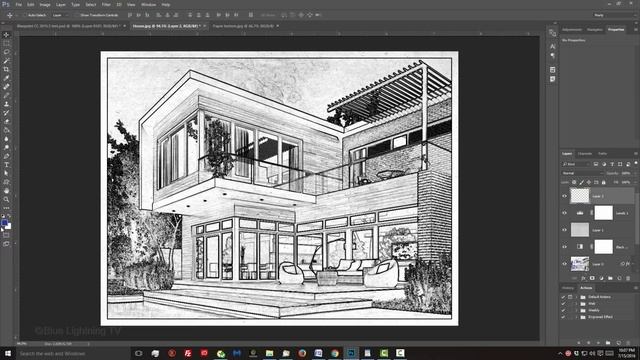This screenshot has width=640, height=360.
Task: Click the background color swatch
Action: tap(8, 226)
